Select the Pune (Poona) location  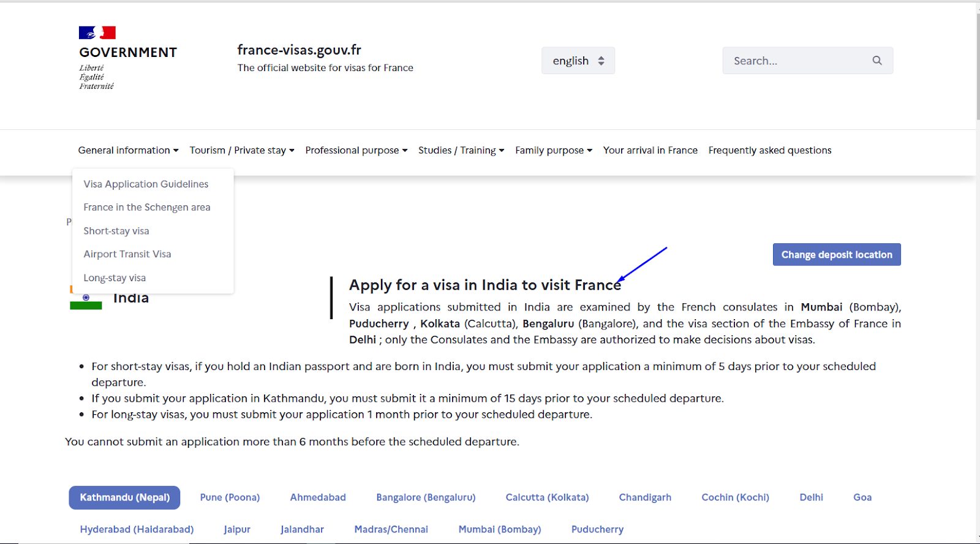coord(230,497)
